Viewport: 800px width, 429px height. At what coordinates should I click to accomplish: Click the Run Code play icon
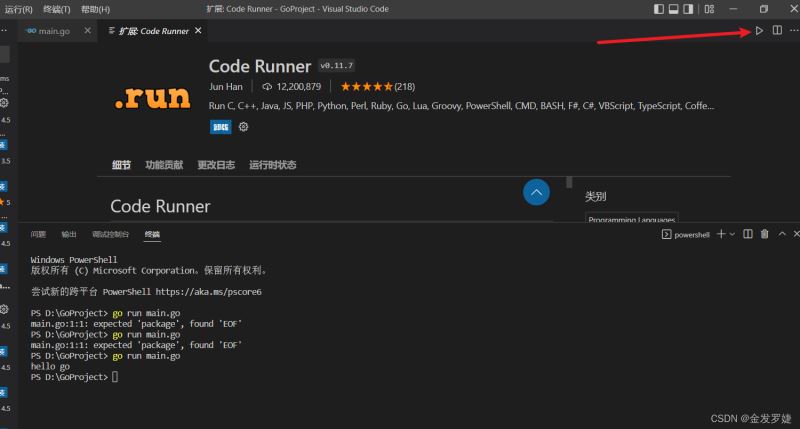[x=759, y=31]
